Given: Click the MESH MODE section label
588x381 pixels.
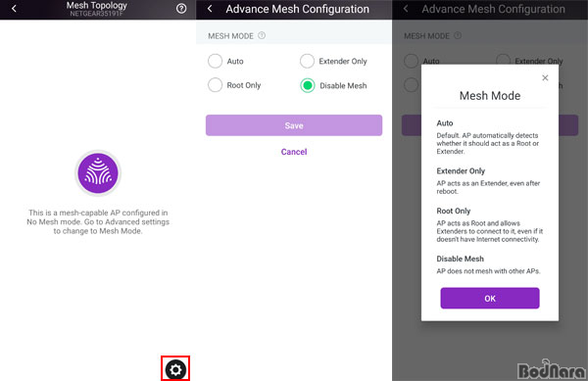Looking at the screenshot, I should coord(230,36).
